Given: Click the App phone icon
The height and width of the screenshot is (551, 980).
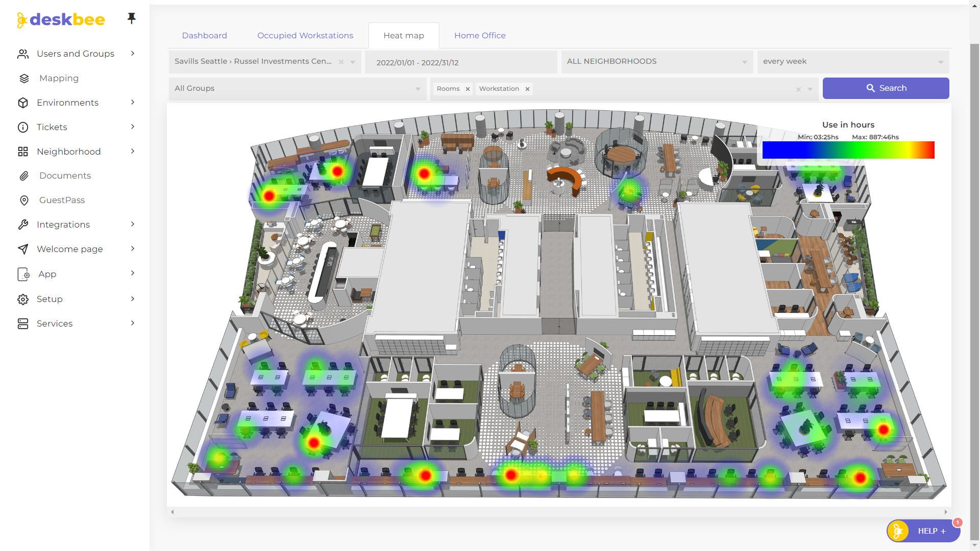Looking at the screenshot, I should (x=23, y=274).
